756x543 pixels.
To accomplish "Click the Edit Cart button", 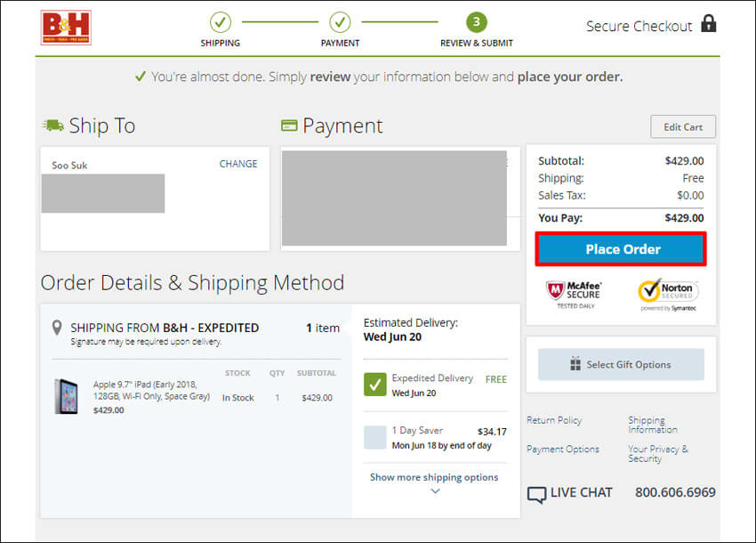I will point(683,127).
